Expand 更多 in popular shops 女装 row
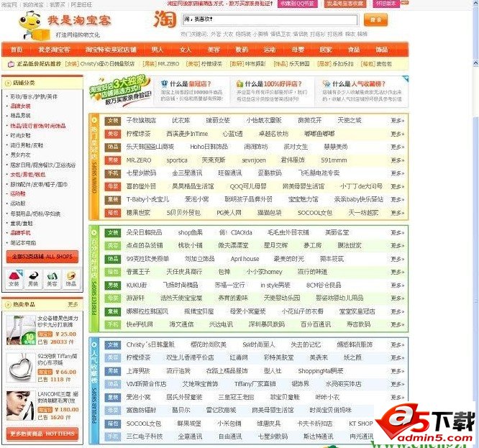This screenshot has width=479, height=448. [x=397, y=344]
